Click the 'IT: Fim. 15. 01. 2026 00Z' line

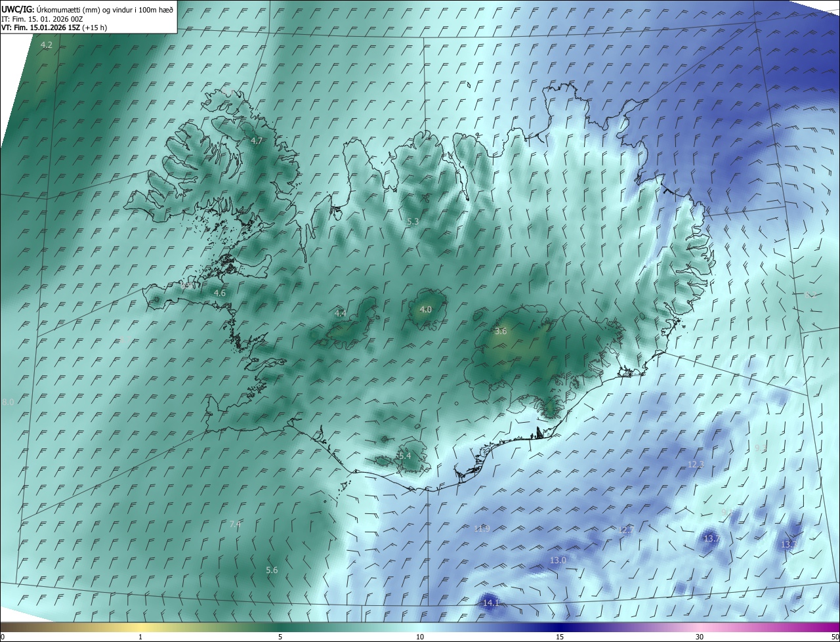pos(43,19)
